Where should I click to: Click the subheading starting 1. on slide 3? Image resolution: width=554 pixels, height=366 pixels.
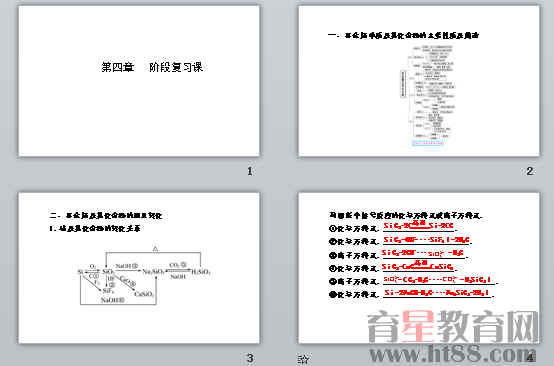tap(95, 229)
